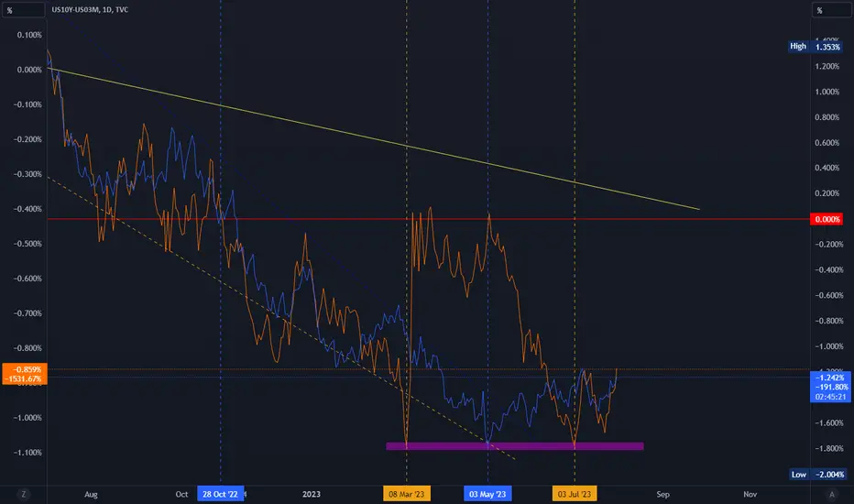Click the 1.000% right scale label
Image resolution: width=854 pixels, height=504 pixels.
[x=827, y=92]
